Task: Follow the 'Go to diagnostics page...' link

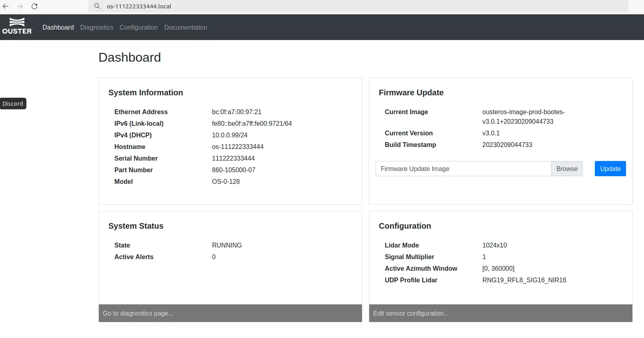Action: click(138, 313)
